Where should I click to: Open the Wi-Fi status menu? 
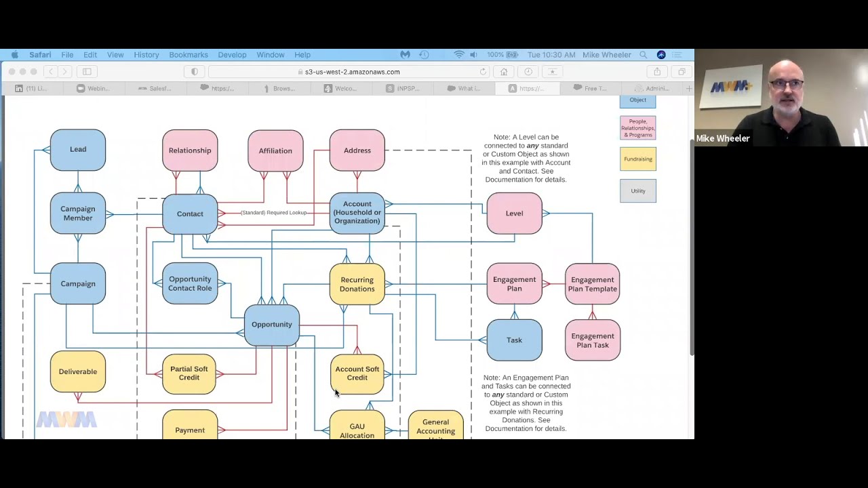tap(459, 55)
